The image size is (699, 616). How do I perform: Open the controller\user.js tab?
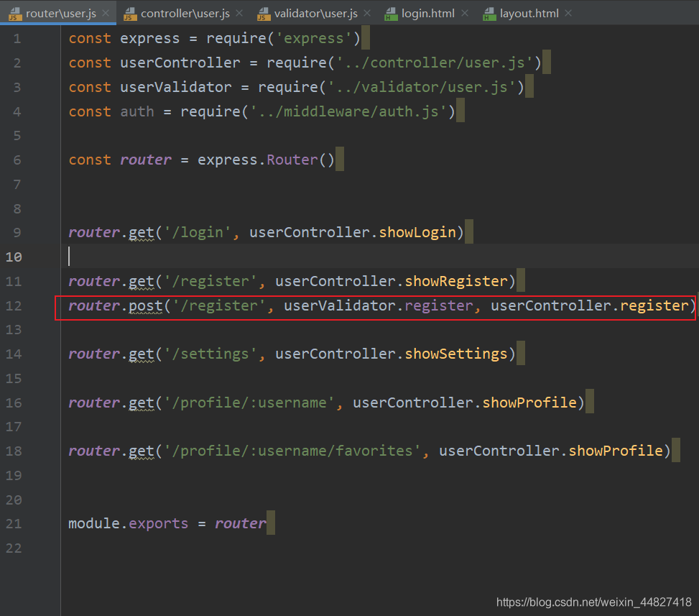185,14
